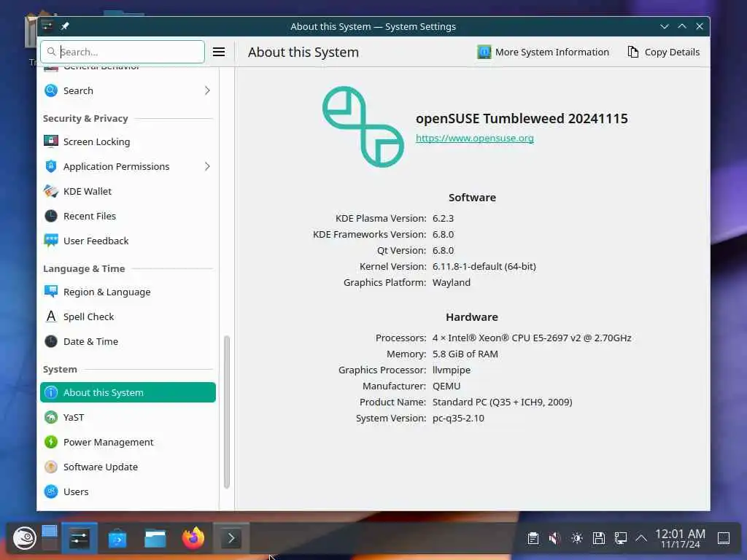Select KDE Wallet in the sidebar

pos(128,191)
